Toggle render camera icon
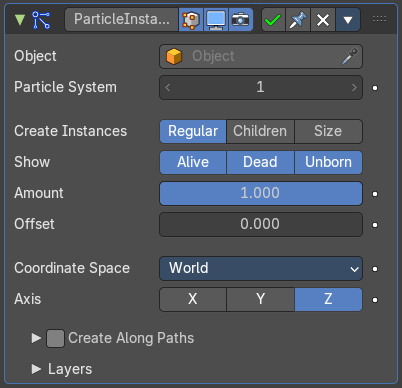The width and height of the screenshot is (402, 388). [x=241, y=20]
